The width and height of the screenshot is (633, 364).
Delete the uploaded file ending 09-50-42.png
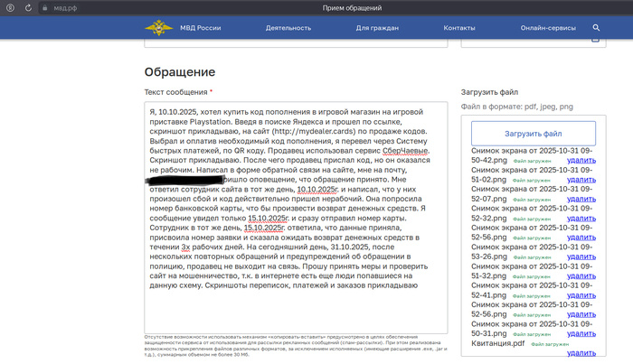pos(581,160)
